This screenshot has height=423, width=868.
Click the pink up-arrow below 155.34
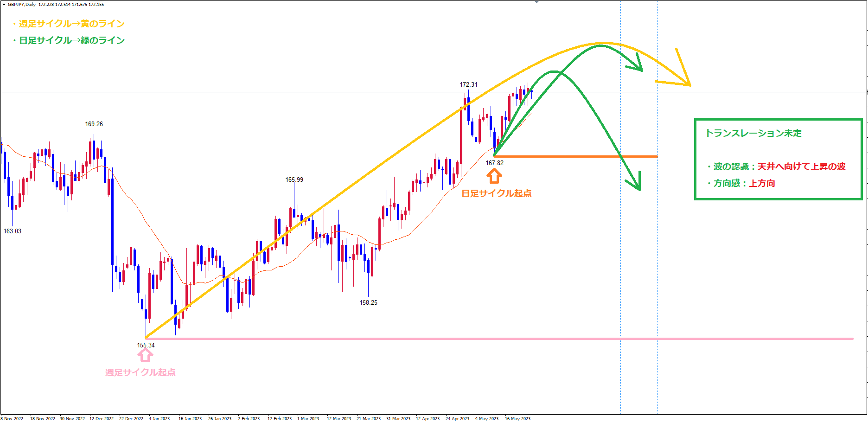[x=145, y=355]
